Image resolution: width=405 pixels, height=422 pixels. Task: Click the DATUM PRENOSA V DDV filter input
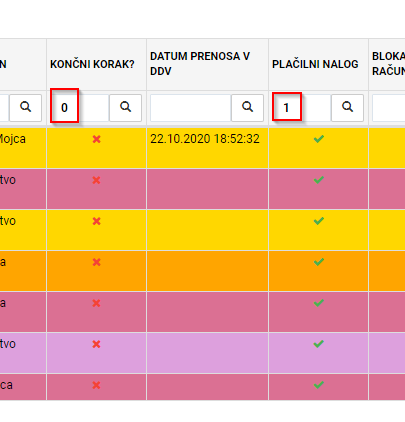[x=191, y=108]
